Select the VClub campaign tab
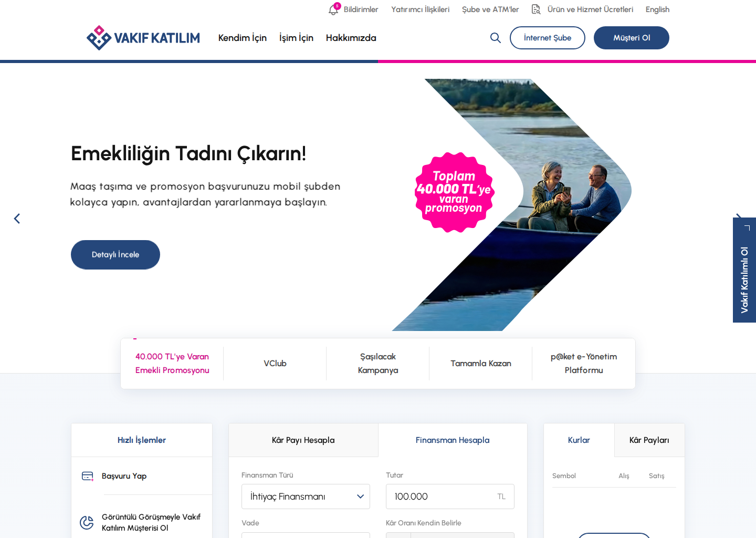Viewport: 756px width, 538px height. [x=275, y=364]
